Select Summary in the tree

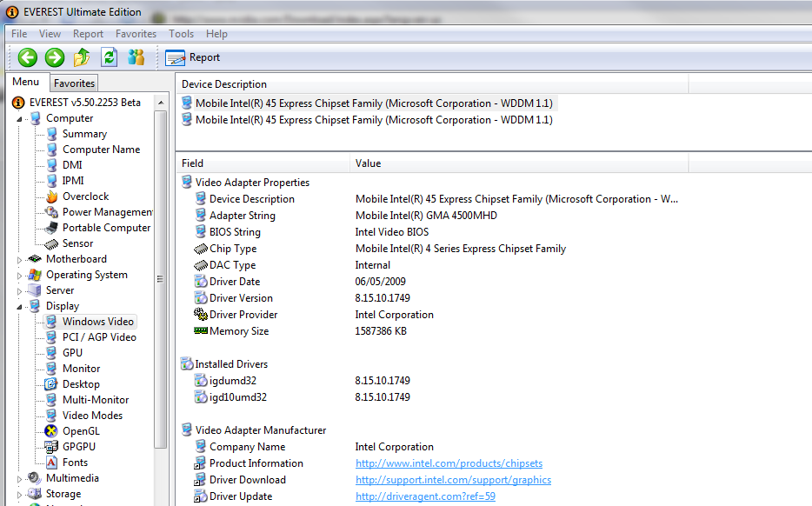coord(84,134)
